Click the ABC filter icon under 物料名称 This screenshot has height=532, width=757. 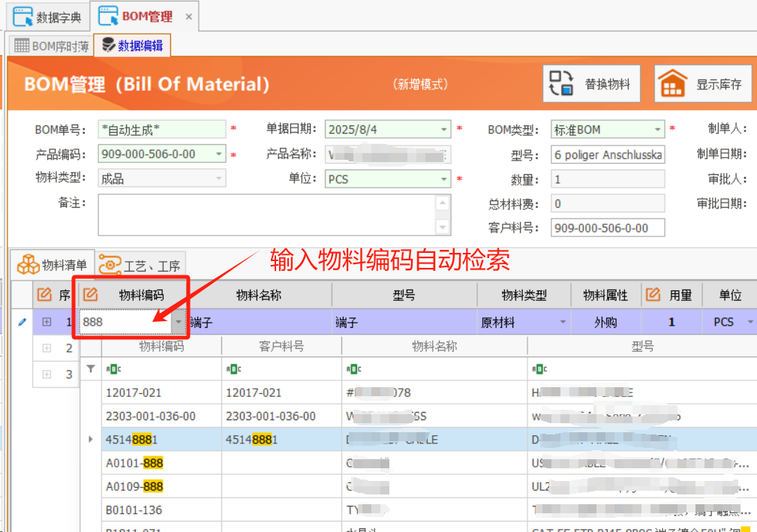tap(353, 369)
